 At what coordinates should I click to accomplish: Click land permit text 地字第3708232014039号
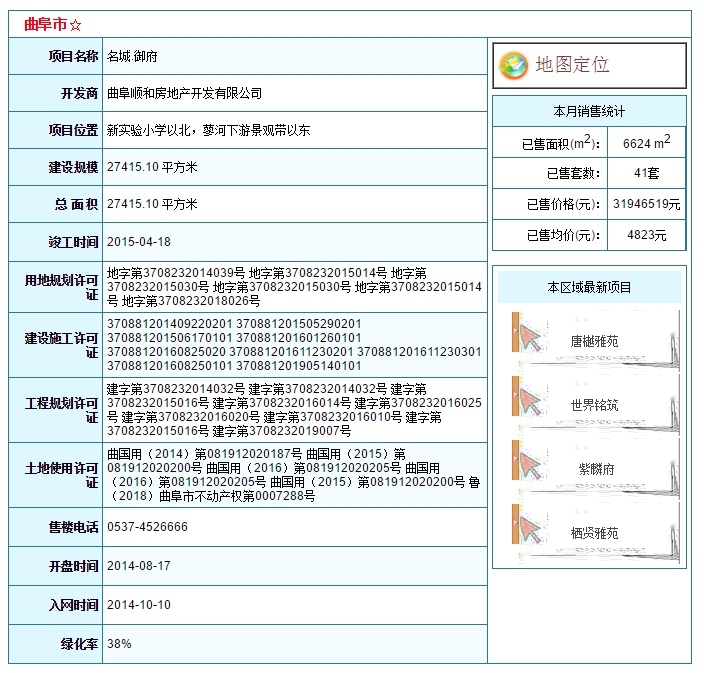tap(176, 273)
